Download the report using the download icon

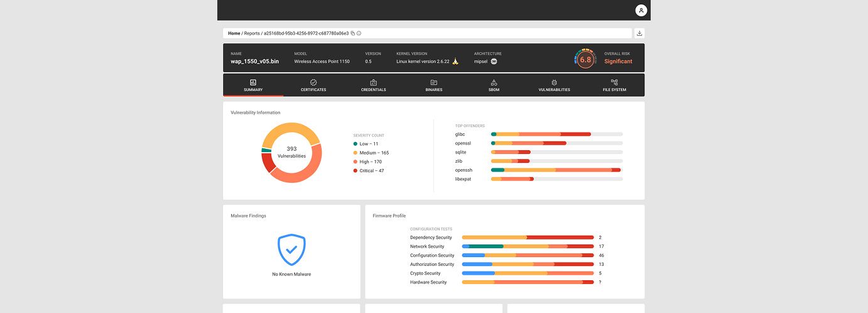639,33
